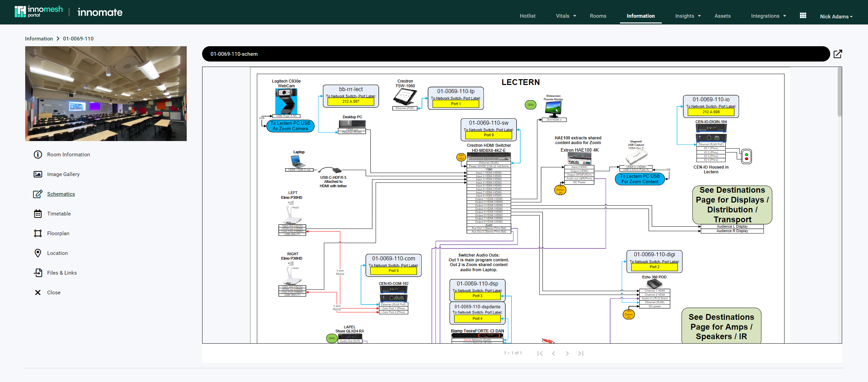The height and width of the screenshot is (382, 868).
Task: Click the Floorplan frame icon
Action: click(x=38, y=233)
